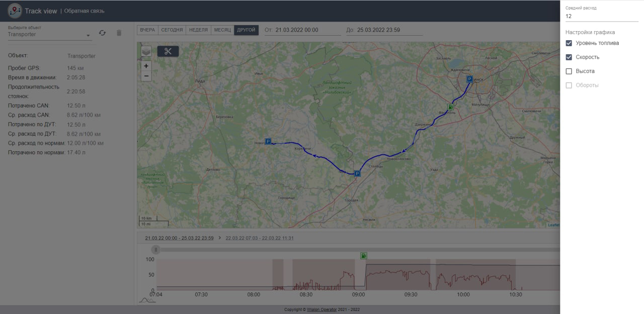This screenshot has height=314, width=644.
Task: Click the trash delete icon
Action: [x=119, y=33]
